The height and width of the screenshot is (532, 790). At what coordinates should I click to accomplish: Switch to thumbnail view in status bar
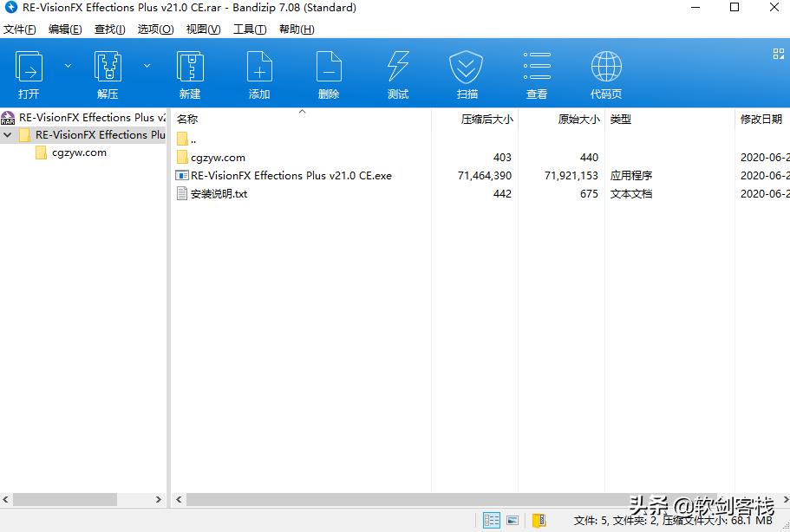coord(513,521)
